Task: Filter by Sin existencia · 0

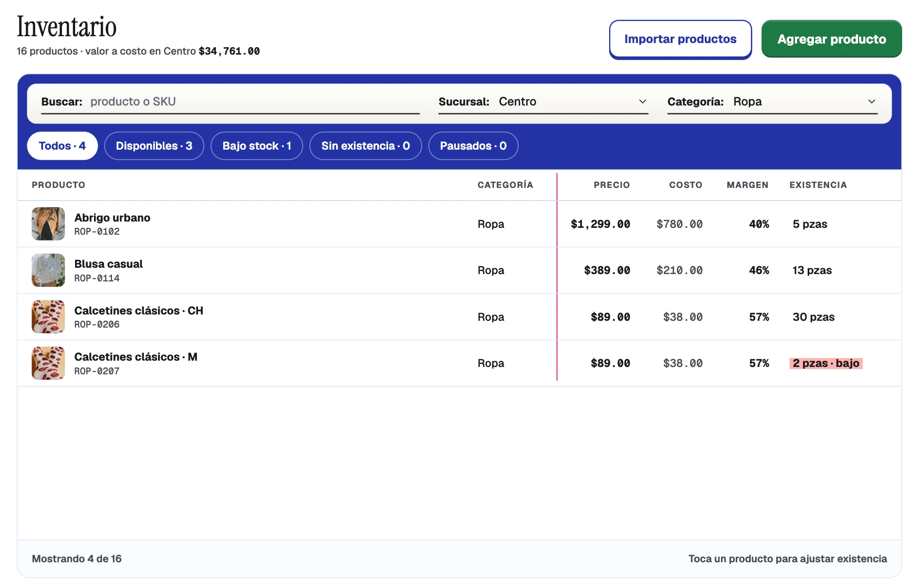Action: 365,146
